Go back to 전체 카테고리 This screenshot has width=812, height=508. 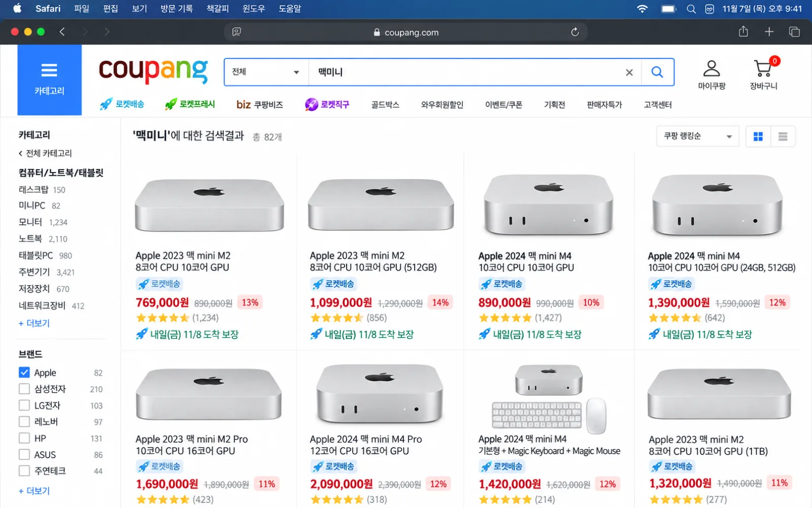point(45,153)
